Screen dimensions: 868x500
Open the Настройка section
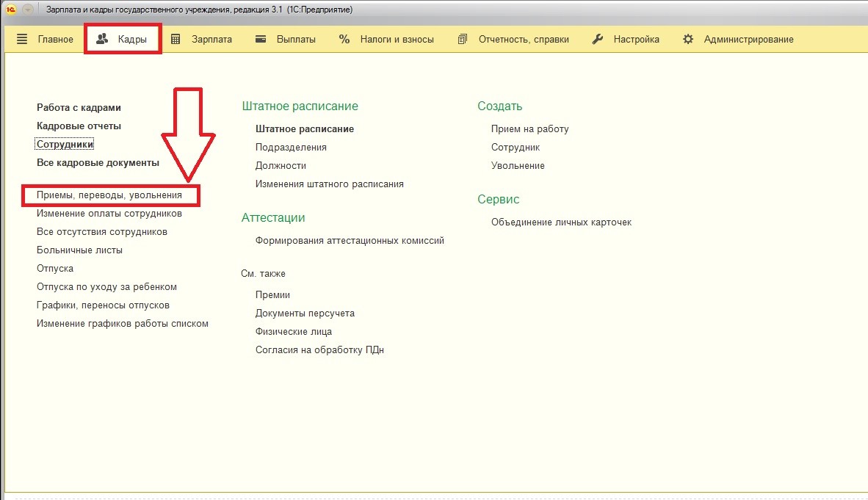pos(636,40)
